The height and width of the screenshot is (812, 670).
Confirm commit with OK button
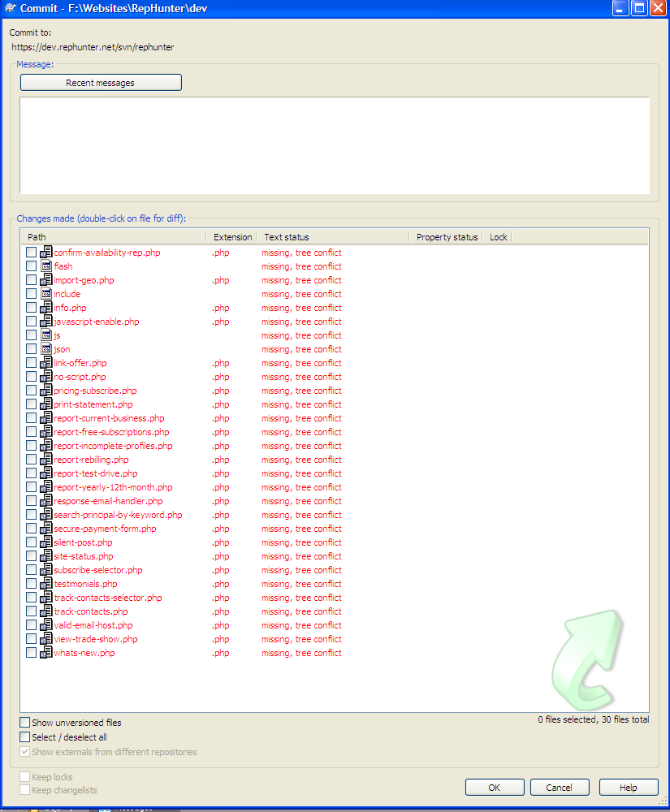coord(495,787)
